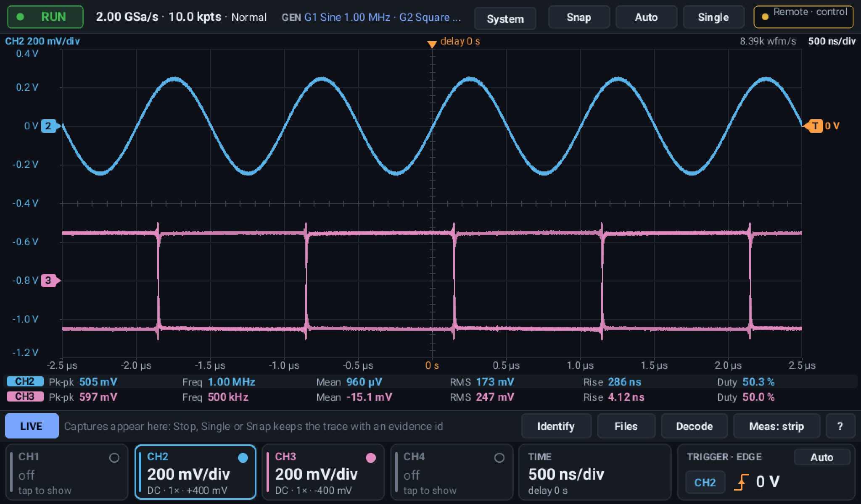Click the CH2 Freq 1.00 MHz measurement
The height and width of the screenshot is (504, 861).
(x=219, y=382)
